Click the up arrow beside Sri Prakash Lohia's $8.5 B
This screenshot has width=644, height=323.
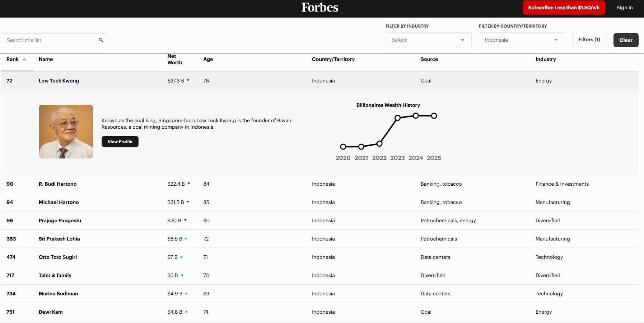186,239
